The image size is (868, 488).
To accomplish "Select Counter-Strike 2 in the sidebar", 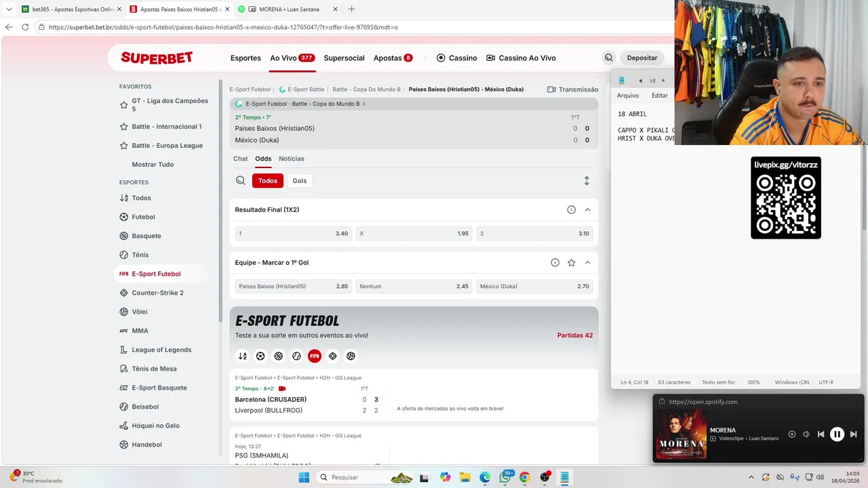I will point(157,293).
